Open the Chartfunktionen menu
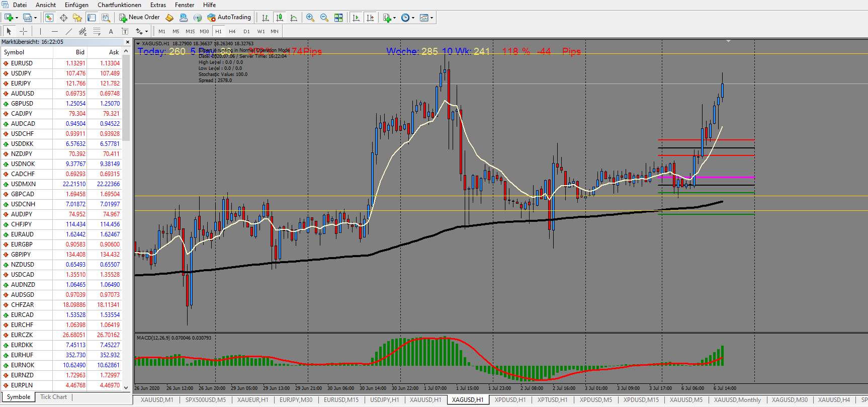The image size is (868, 407). pyautogui.click(x=119, y=5)
